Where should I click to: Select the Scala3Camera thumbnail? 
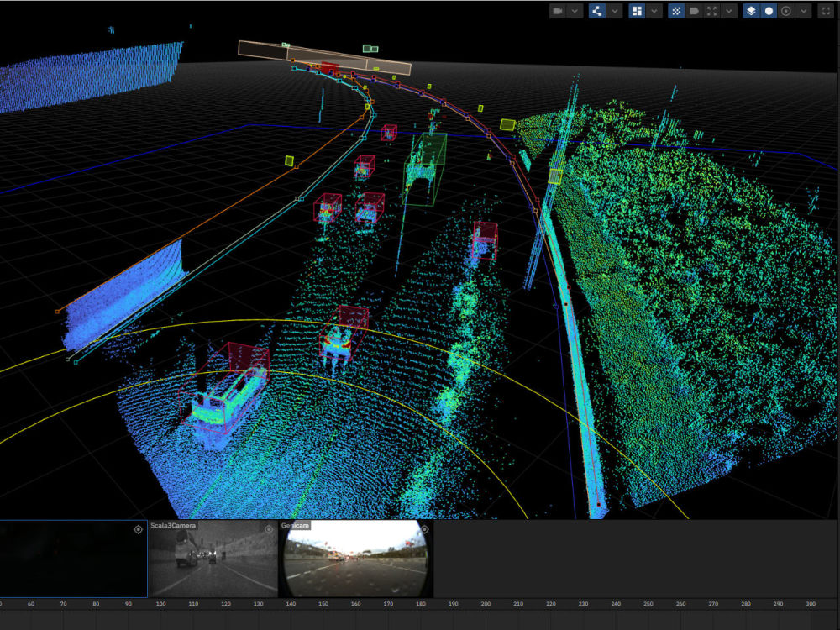pyautogui.click(x=213, y=559)
